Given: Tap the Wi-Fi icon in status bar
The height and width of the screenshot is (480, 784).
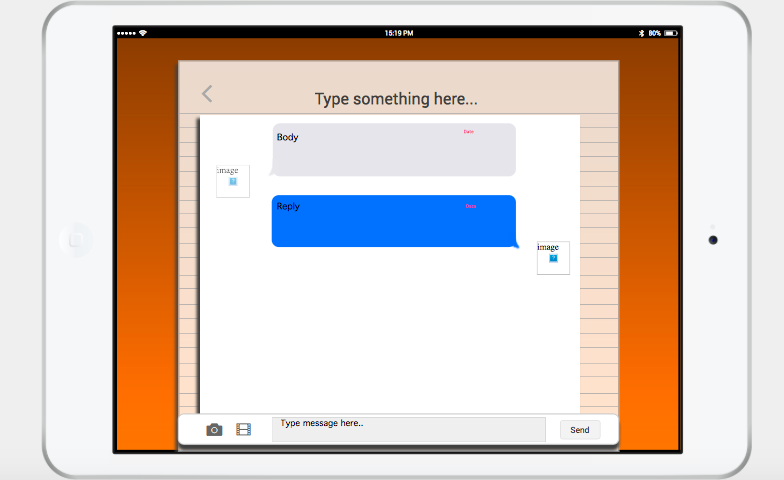Looking at the screenshot, I should point(143,33).
